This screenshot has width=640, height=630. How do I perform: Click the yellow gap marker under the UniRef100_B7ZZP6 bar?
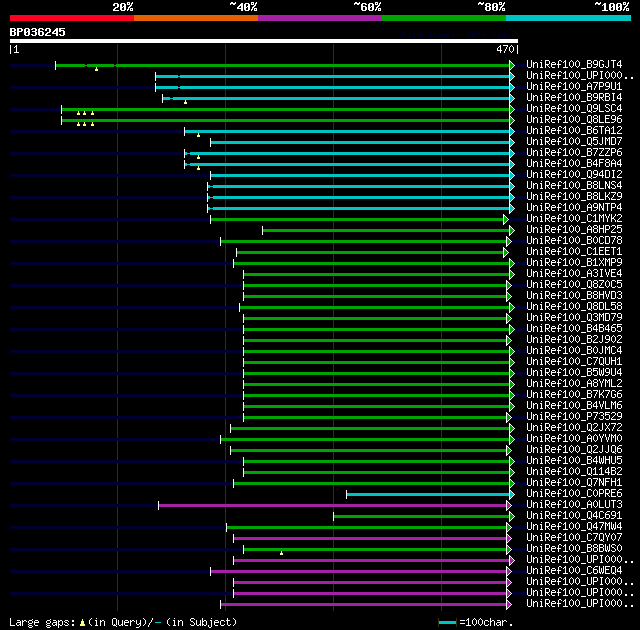(198, 157)
